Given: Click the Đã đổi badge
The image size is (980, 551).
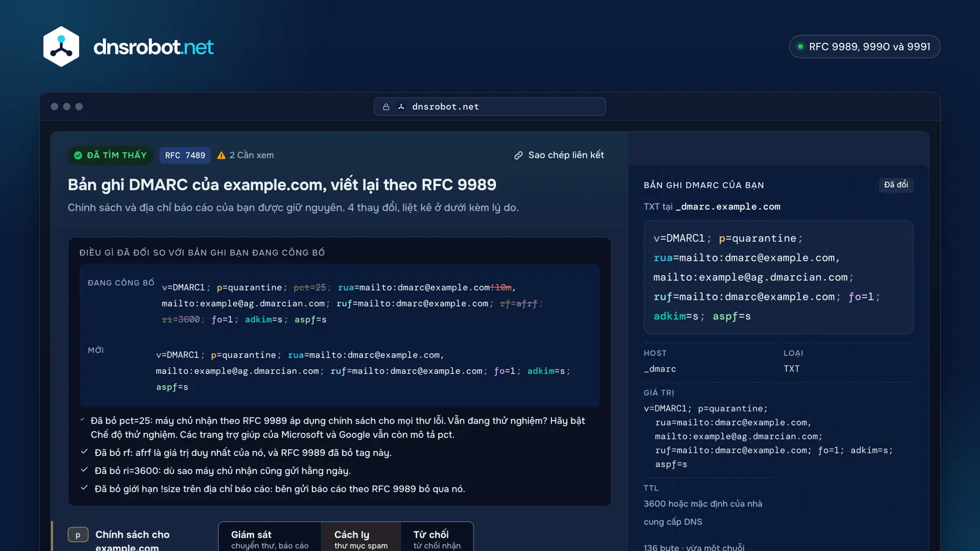Looking at the screenshot, I should (x=895, y=185).
